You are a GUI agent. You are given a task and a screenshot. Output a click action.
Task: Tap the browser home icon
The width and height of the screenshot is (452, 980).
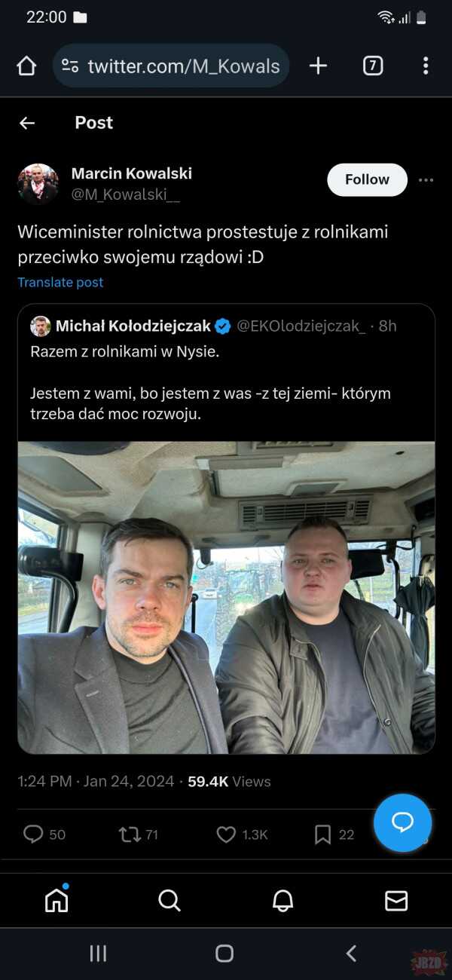tap(26, 66)
